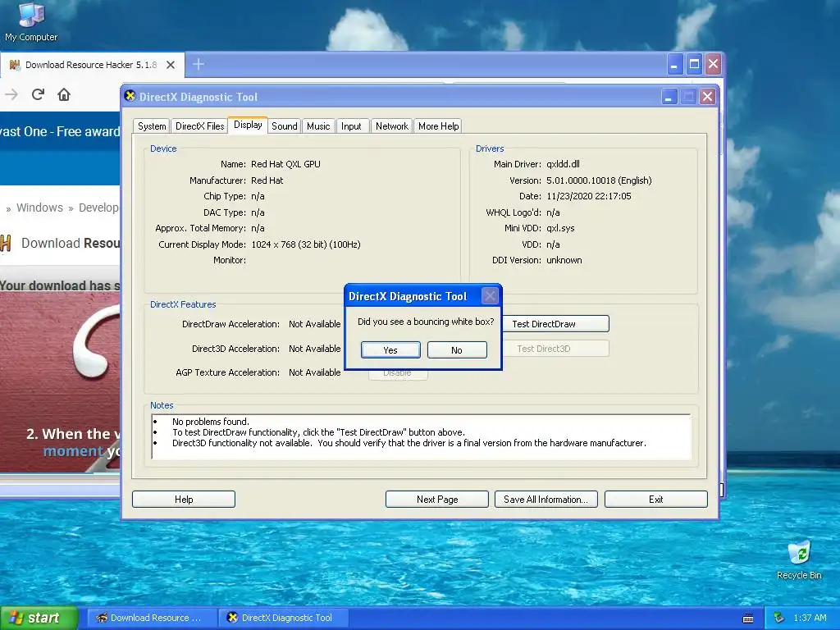The width and height of the screenshot is (840, 630).
Task: Click the Help button
Action: coord(184,500)
